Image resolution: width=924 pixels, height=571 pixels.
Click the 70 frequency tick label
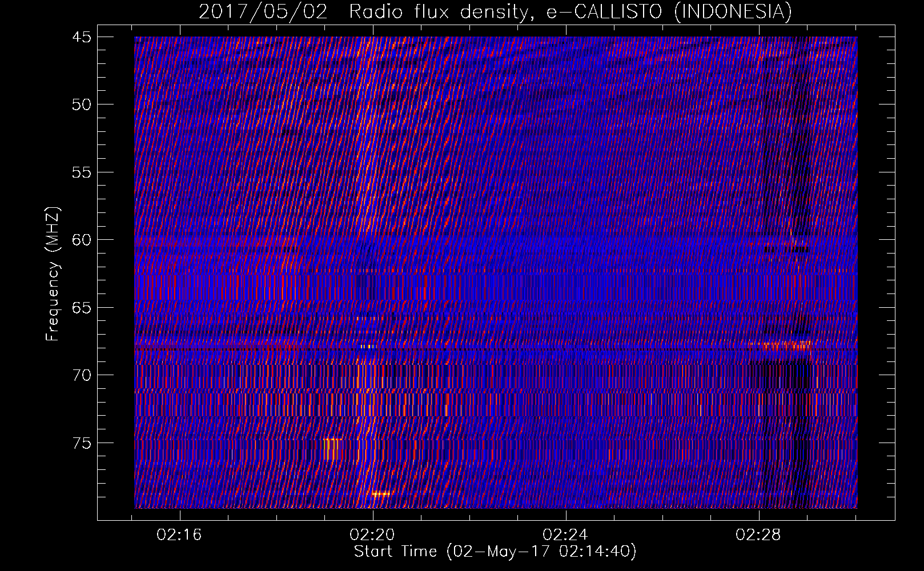pyautogui.click(x=81, y=375)
